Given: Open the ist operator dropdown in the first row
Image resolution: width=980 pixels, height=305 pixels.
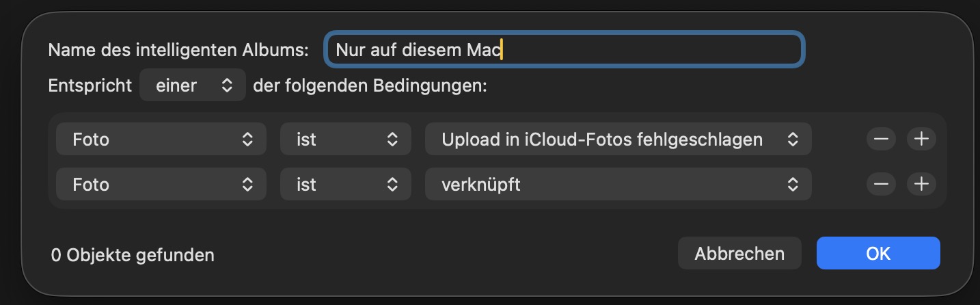Looking at the screenshot, I should [x=345, y=140].
